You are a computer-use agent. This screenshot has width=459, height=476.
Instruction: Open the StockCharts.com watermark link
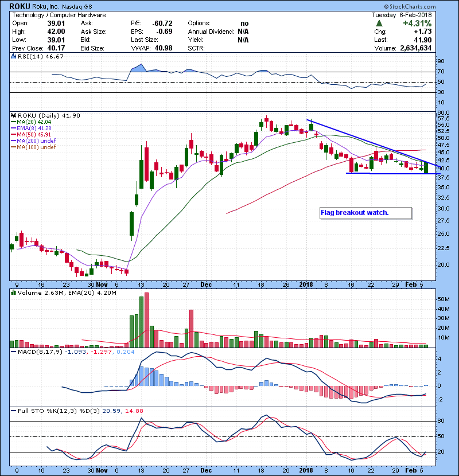pyautogui.click(x=412, y=6)
